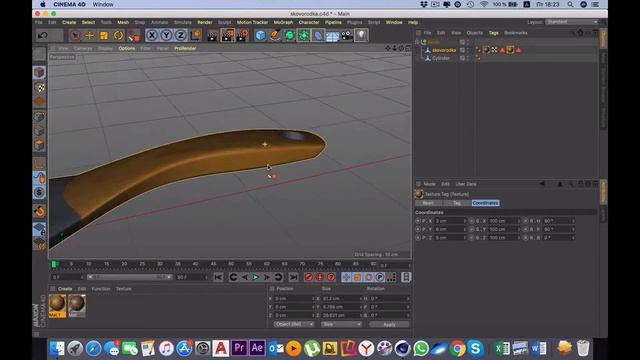
Task: Activate the Rotate tool
Action: coord(118,36)
